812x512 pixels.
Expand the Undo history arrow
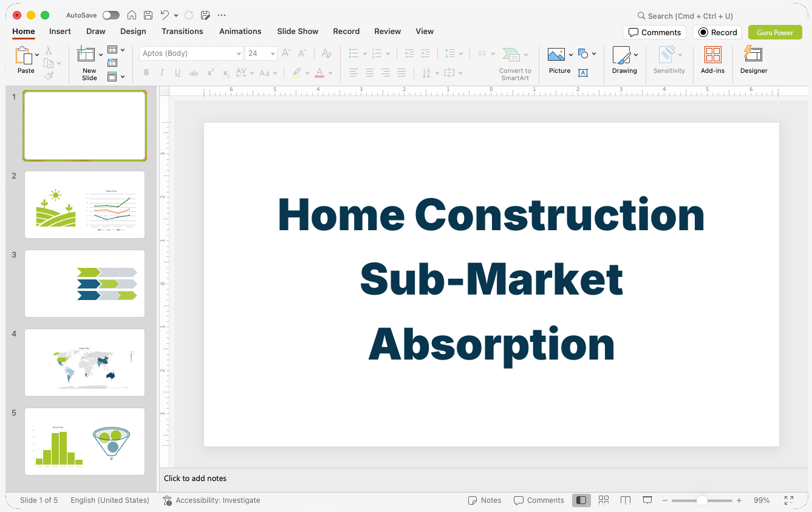coord(176,15)
